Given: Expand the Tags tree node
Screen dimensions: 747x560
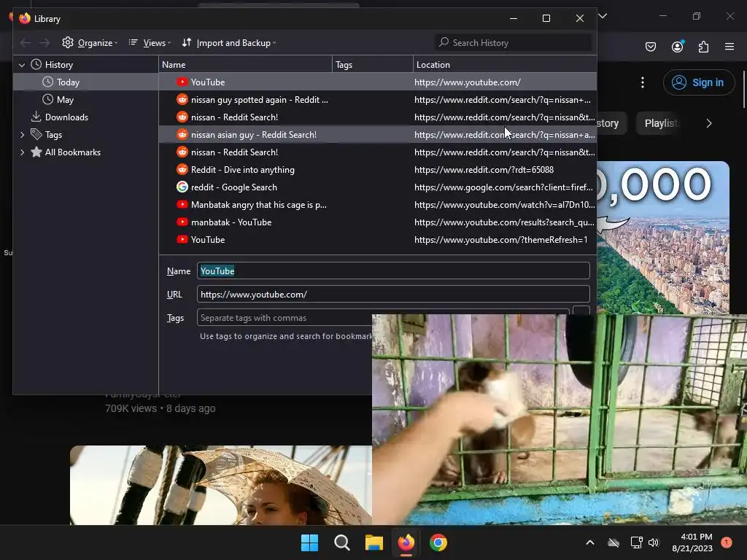Looking at the screenshot, I should click(x=22, y=135).
